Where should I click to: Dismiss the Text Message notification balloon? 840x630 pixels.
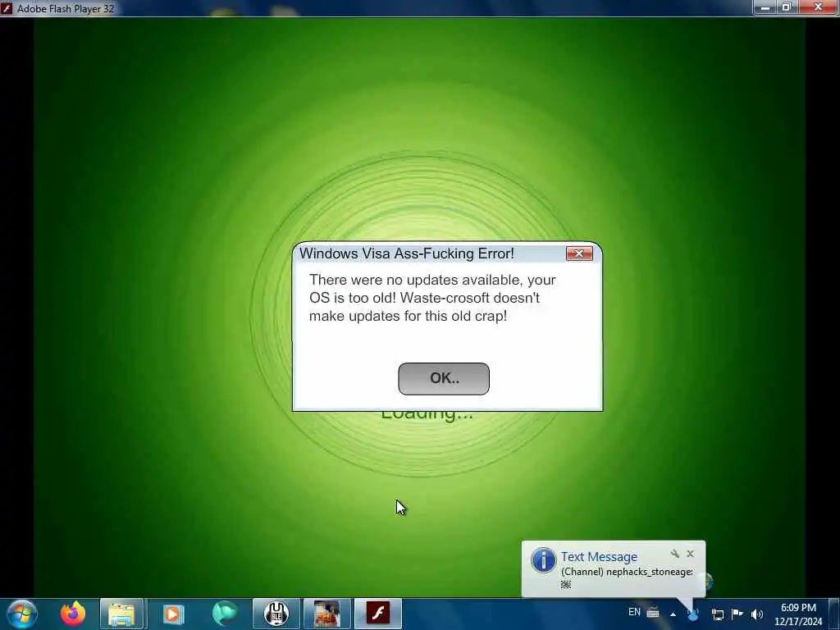[691, 554]
